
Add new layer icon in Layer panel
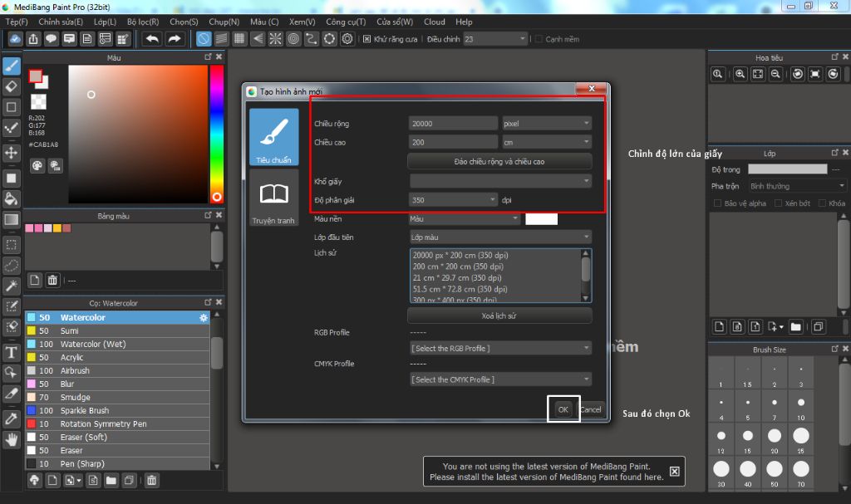pos(720,326)
